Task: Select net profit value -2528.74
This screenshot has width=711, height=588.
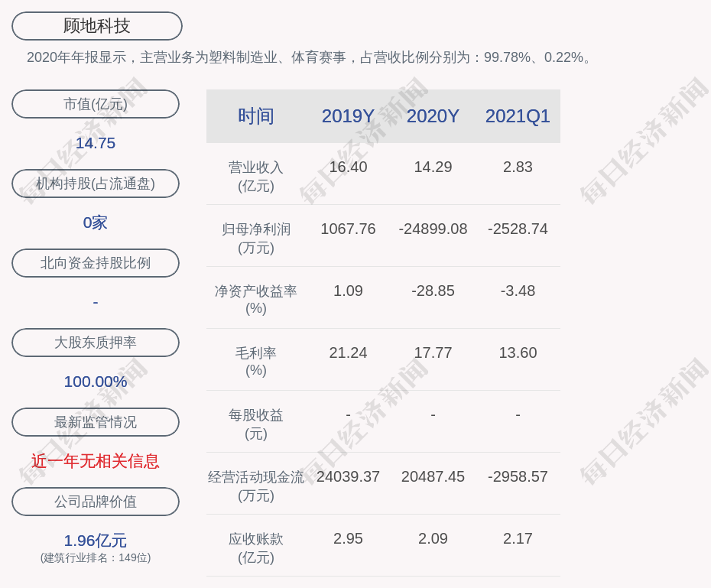Action: click(x=518, y=229)
